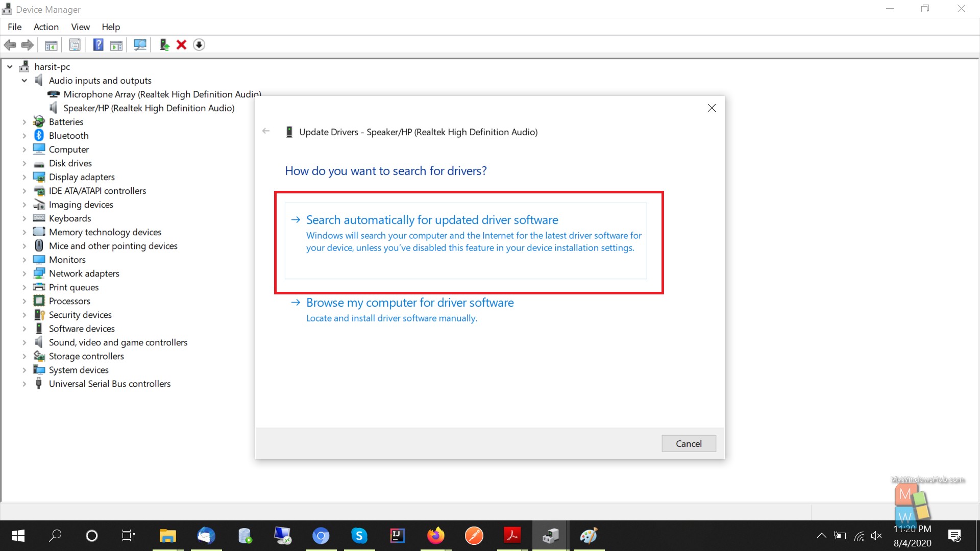Screen dimensions: 980x551
Task: Expand the Computer category
Action: click(x=24, y=149)
